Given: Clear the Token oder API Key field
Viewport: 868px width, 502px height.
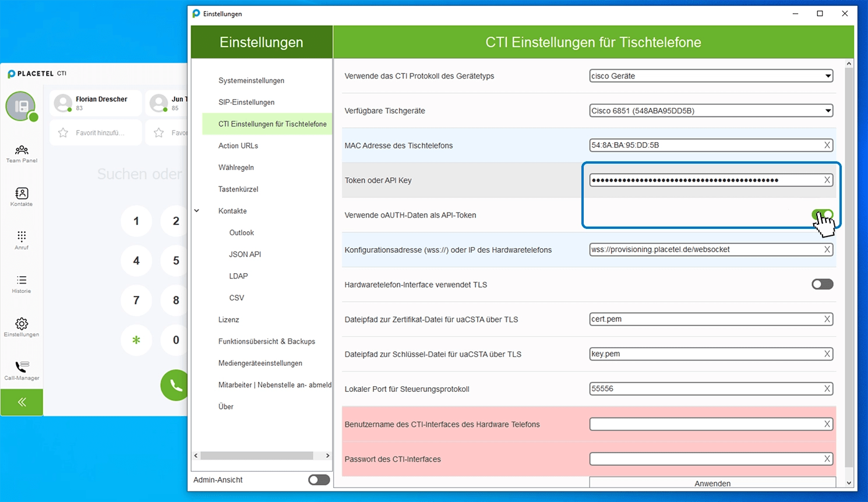Looking at the screenshot, I should 827,180.
